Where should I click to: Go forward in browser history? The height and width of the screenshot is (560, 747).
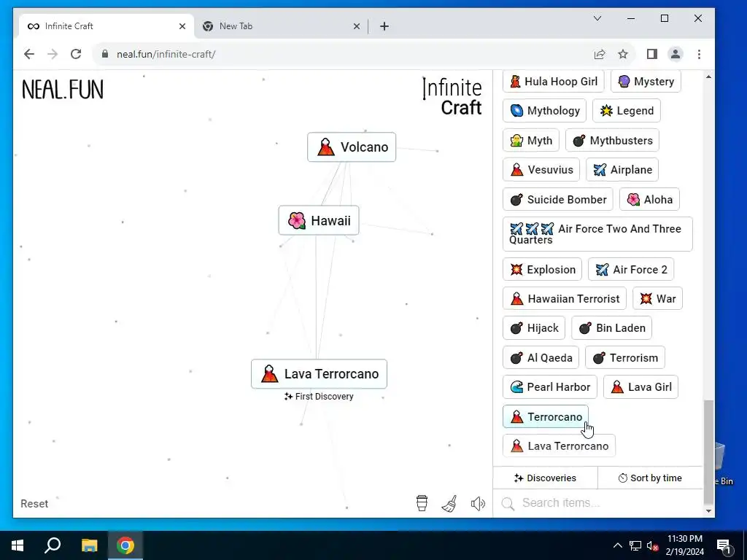tap(53, 54)
